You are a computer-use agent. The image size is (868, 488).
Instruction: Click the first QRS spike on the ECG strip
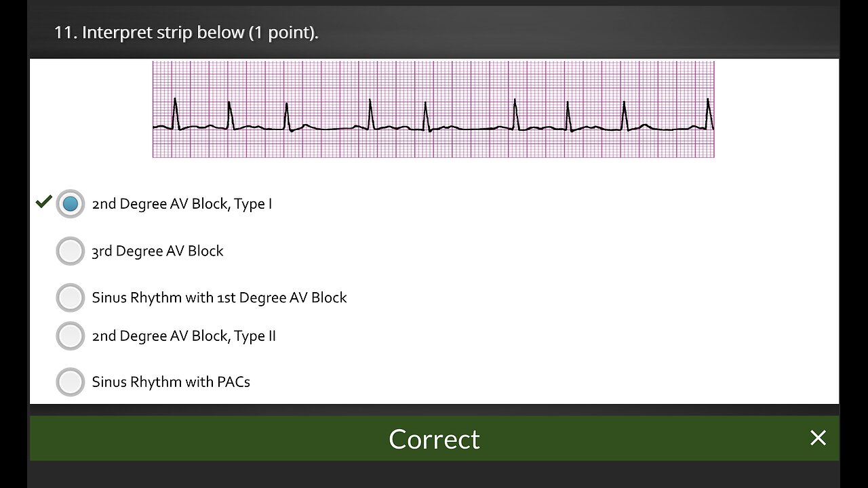(175, 113)
